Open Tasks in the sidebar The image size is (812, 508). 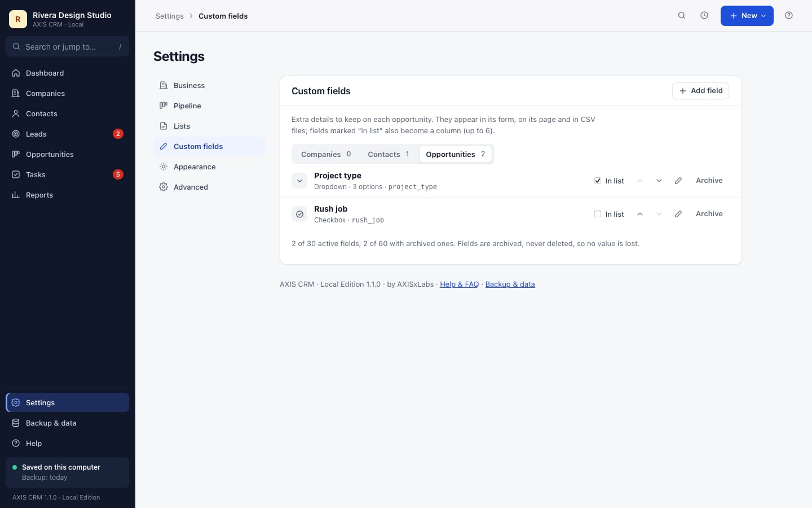[67, 174]
